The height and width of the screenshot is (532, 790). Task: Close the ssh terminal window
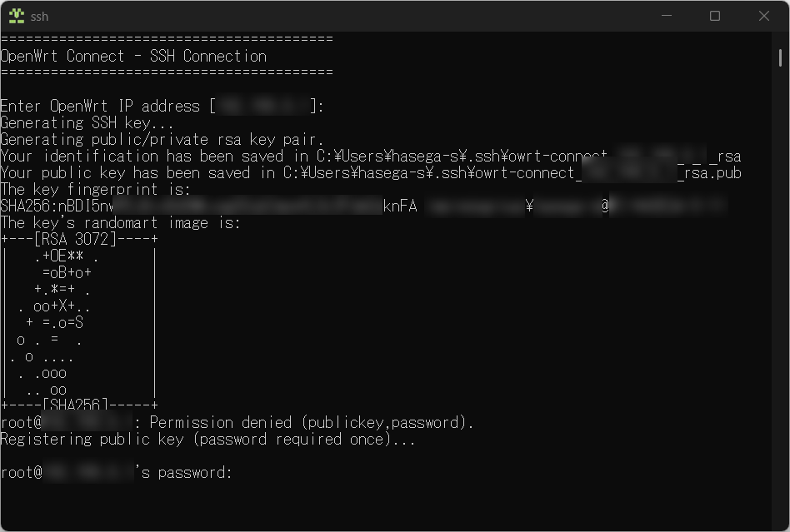(763, 16)
